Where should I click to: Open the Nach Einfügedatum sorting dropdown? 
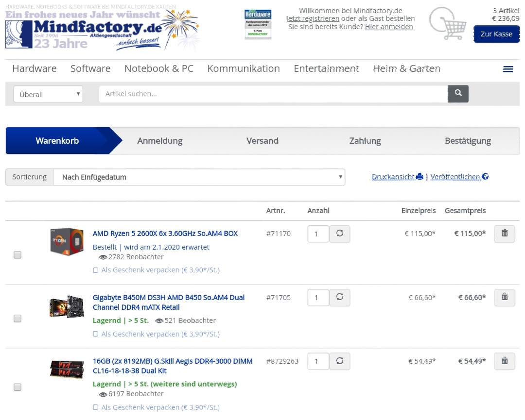[x=199, y=177]
